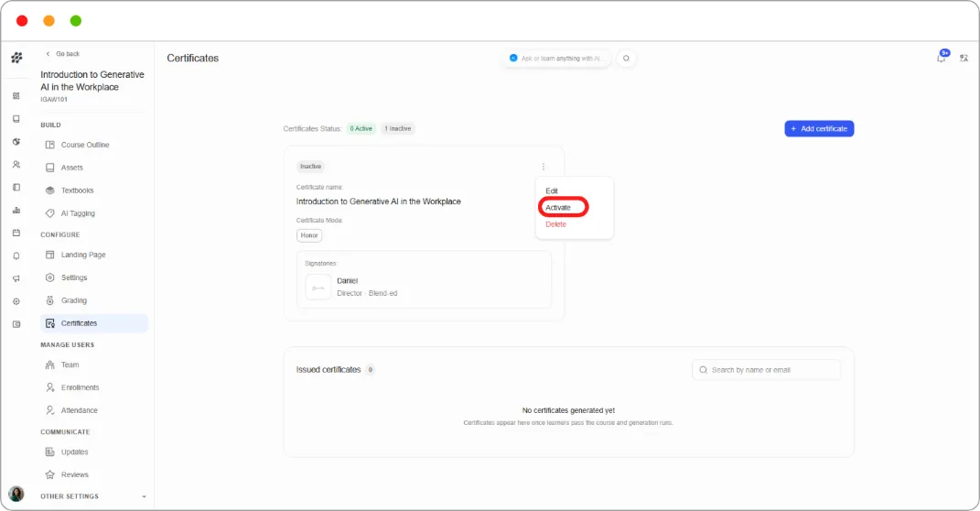980x511 pixels.
Task: Open the calendar icon in the icon rail
Action: 16,233
